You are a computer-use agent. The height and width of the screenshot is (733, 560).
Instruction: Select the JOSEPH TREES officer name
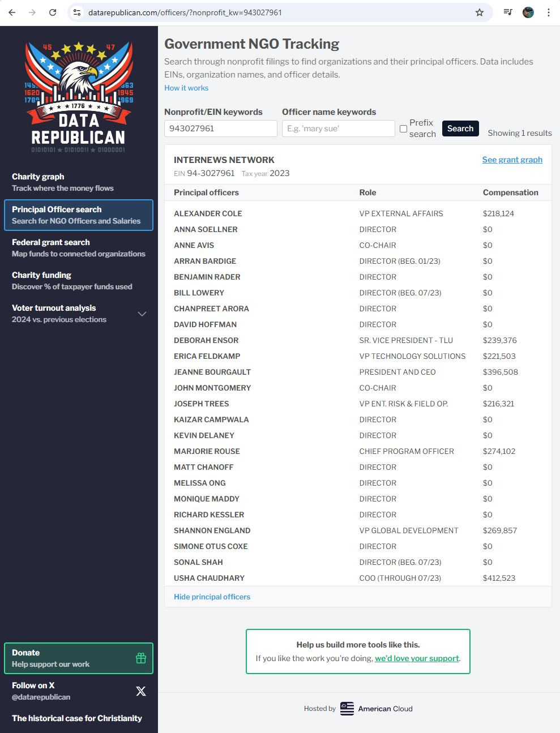[202, 404]
